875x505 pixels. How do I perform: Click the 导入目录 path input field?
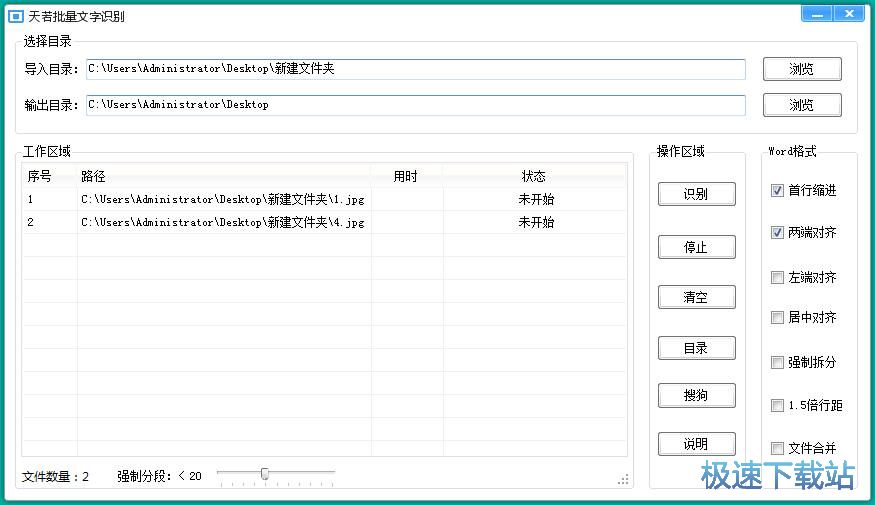click(415, 69)
